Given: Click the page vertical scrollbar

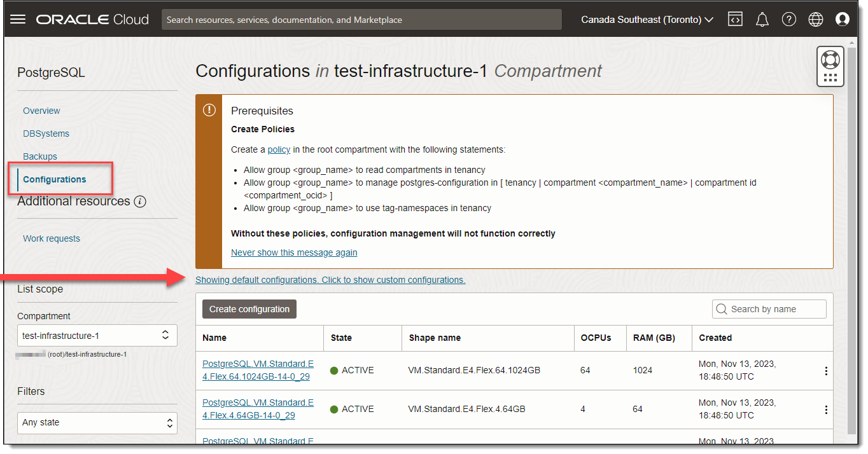Looking at the screenshot, I should (852, 242).
